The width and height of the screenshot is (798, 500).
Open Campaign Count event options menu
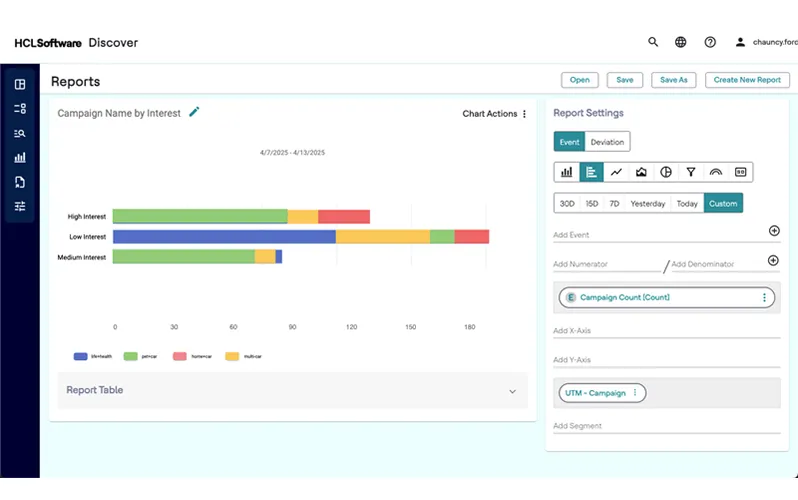click(765, 297)
